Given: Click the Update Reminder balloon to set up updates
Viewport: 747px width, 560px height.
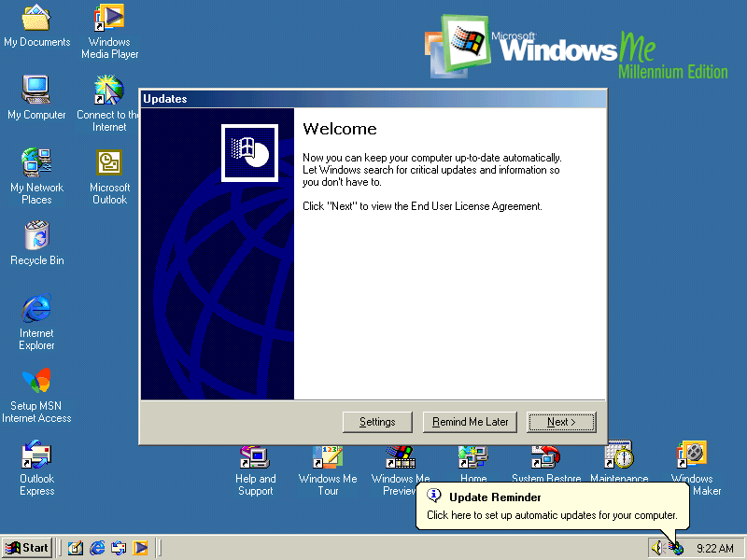Looking at the screenshot, I should 551,506.
